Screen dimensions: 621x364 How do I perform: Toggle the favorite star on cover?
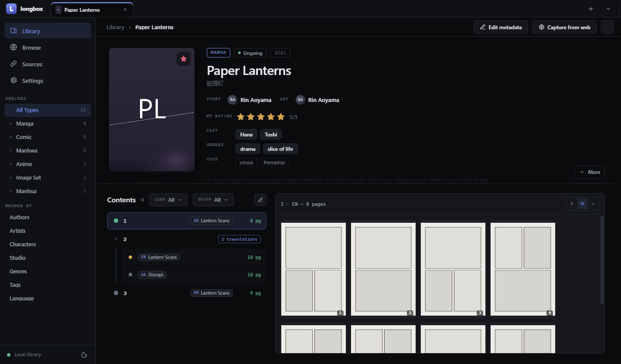point(184,59)
